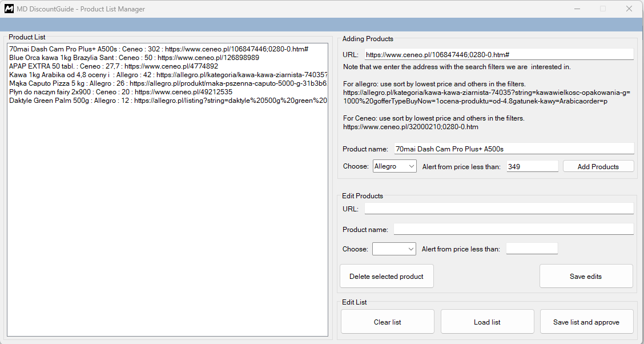Screen dimensions: 644x344
Task: Click Save list and approve button
Action: pos(586,322)
